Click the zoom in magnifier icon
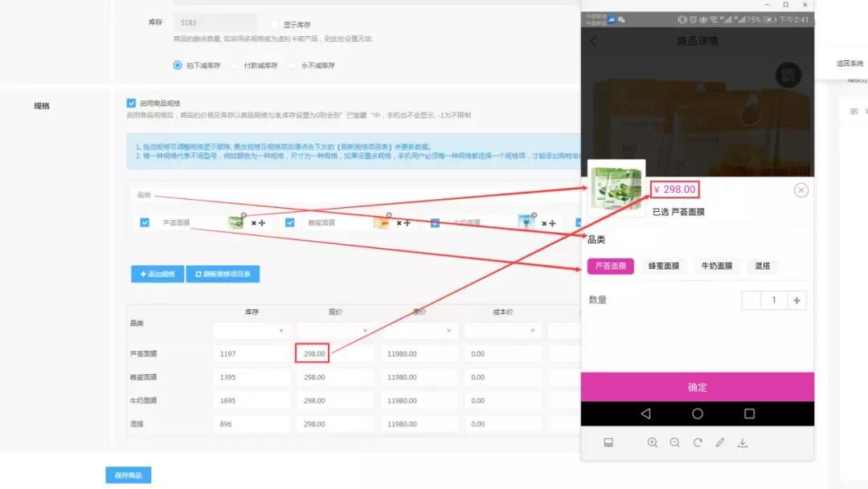The width and height of the screenshot is (868, 489). click(x=653, y=442)
